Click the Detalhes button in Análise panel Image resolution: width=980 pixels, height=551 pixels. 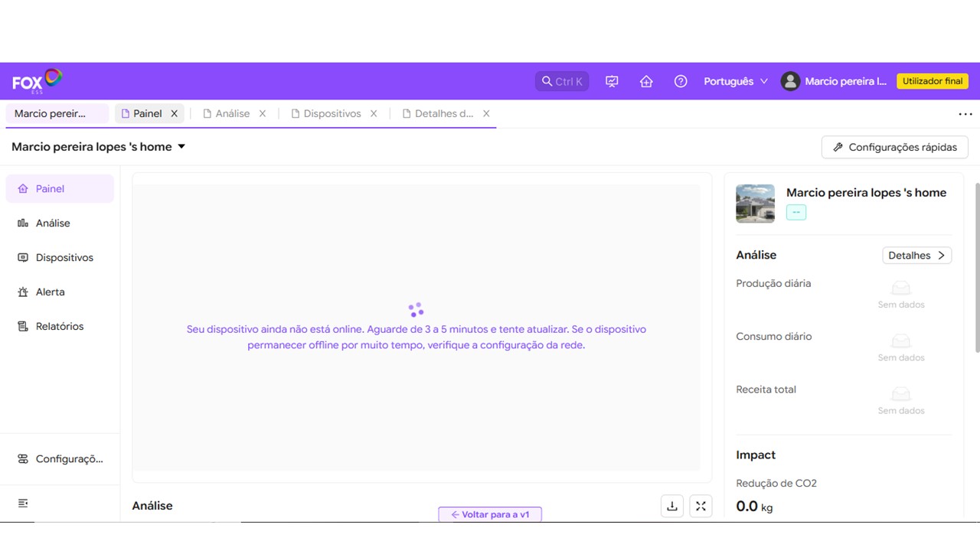(x=916, y=256)
